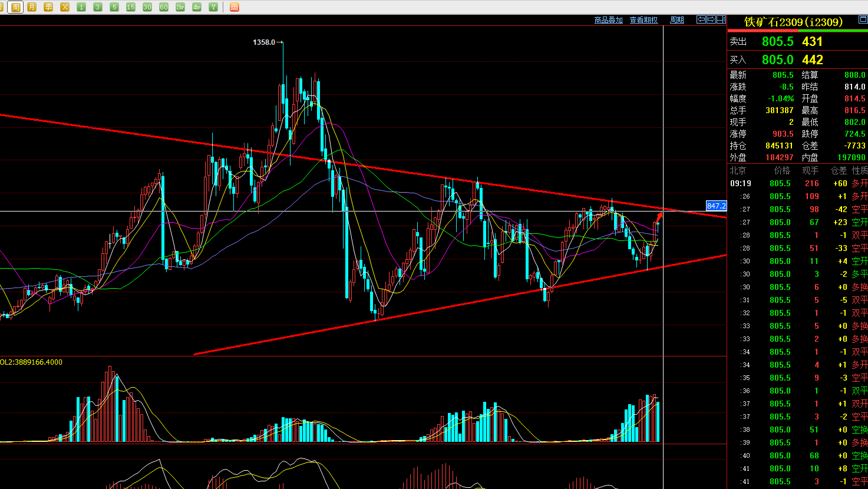
Task: Click the bid volume 442
Action: [x=812, y=60]
